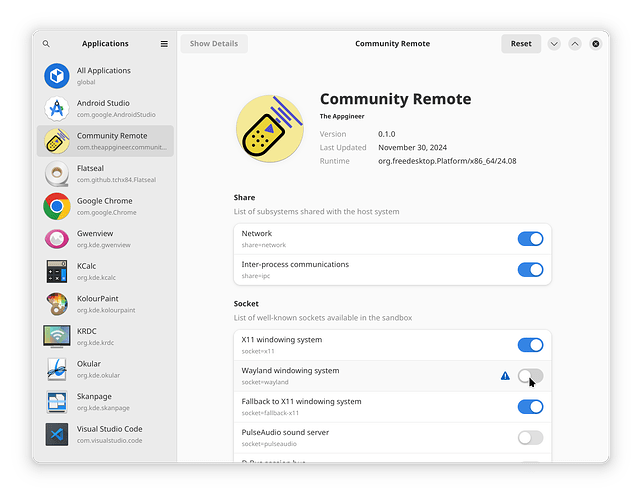
Task: Select Flatseal in the application list
Action: pyautogui.click(x=105, y=174)
